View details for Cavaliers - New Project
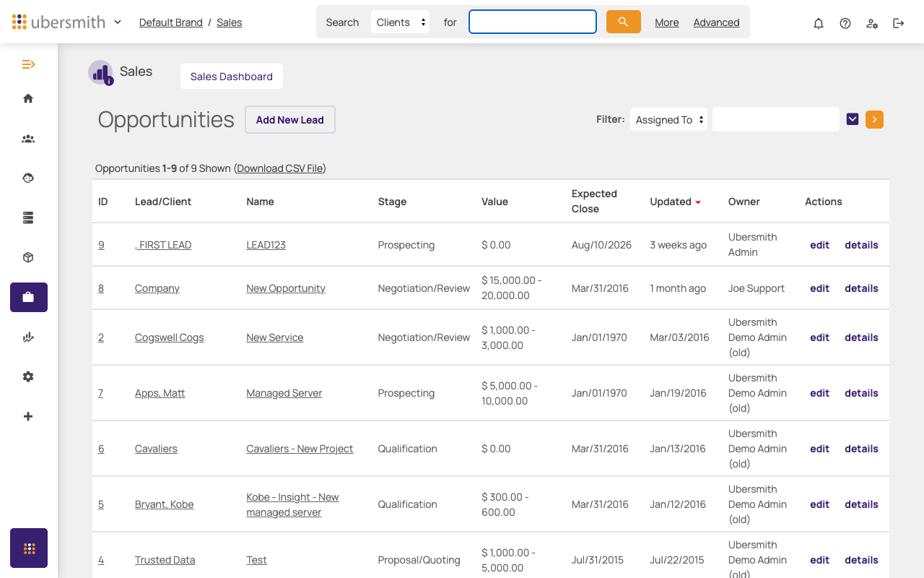This screenshot has width=924, height=578. point(861,449)
